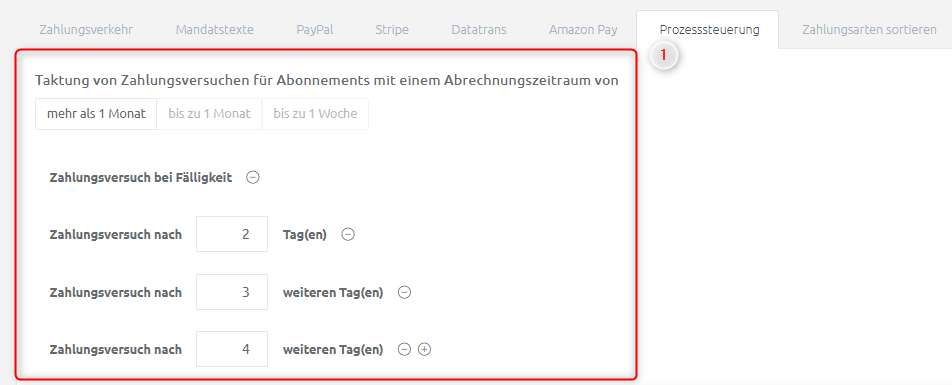Click the red step marker 1 badge
Image resolution: width=952 pixels, height=385 pixels.
[x=663, y=55]
